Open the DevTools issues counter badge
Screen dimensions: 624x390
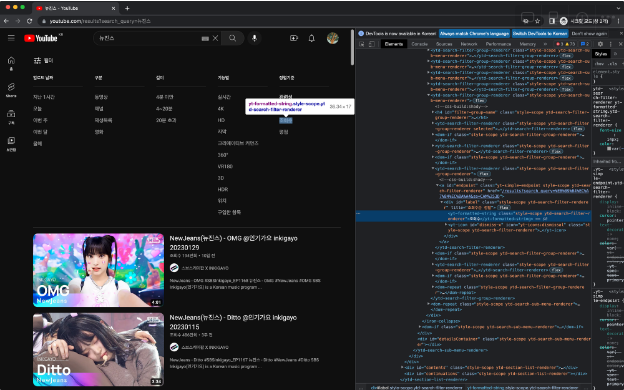pyautogui.click(x=585, y=44)
